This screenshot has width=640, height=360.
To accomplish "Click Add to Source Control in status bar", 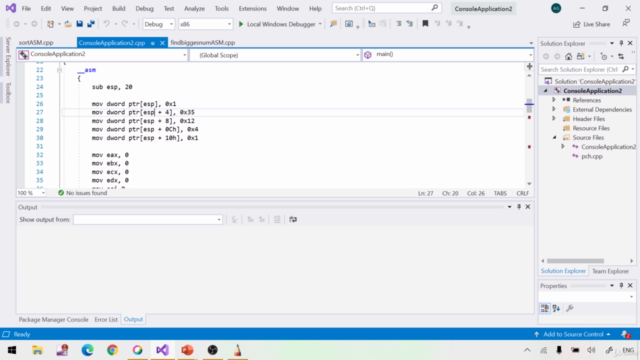I will coord(573,334).
